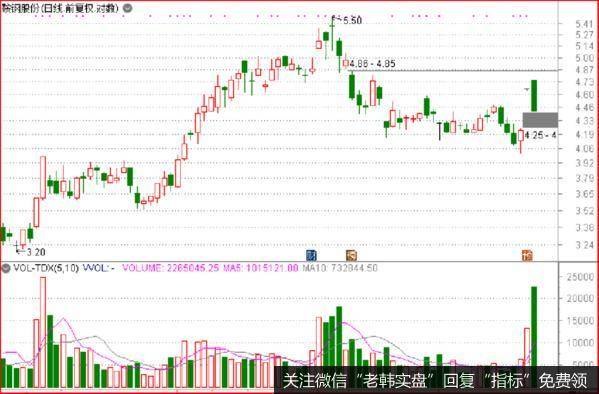This screenshot has width=599, height=394.
Task: Click the gray gap rectangle near 4.33
Action: [x=540, y=120]
